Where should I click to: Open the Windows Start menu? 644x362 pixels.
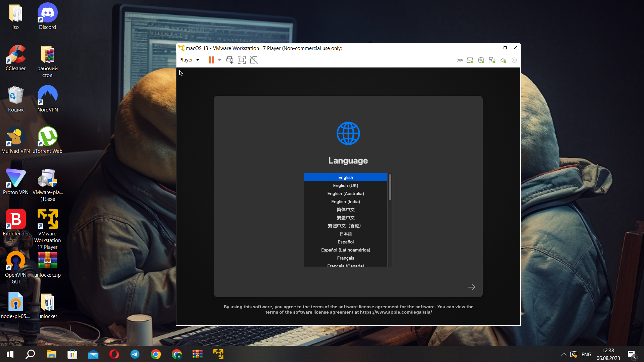pyautogui.click(x=10, y=354)
